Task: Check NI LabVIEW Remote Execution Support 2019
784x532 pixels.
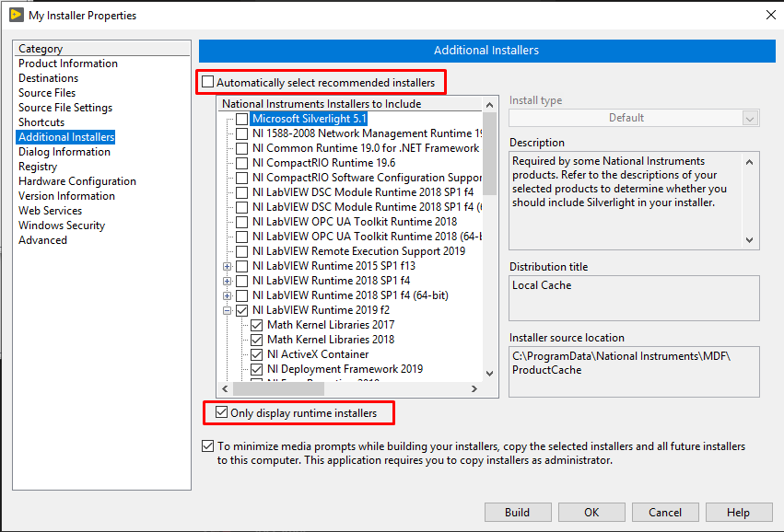Action: [242, 251]
